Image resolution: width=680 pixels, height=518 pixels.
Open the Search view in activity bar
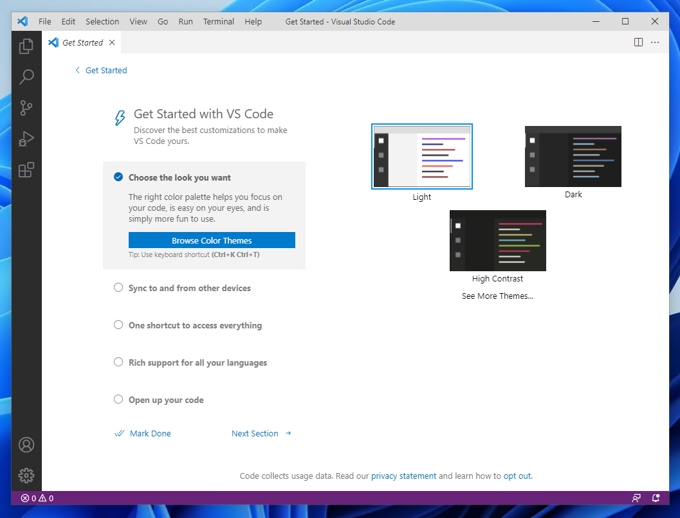pyautogui.click(x=26, y=77)
